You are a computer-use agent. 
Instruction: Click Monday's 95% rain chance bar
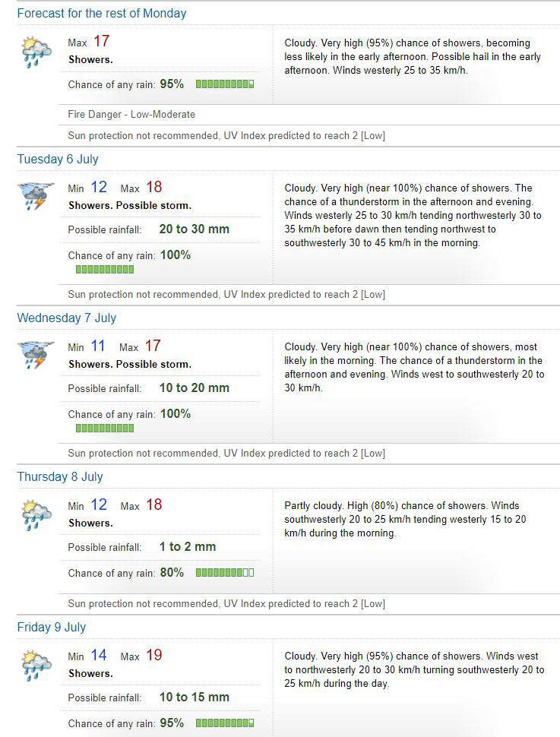(x=225, y=84)
